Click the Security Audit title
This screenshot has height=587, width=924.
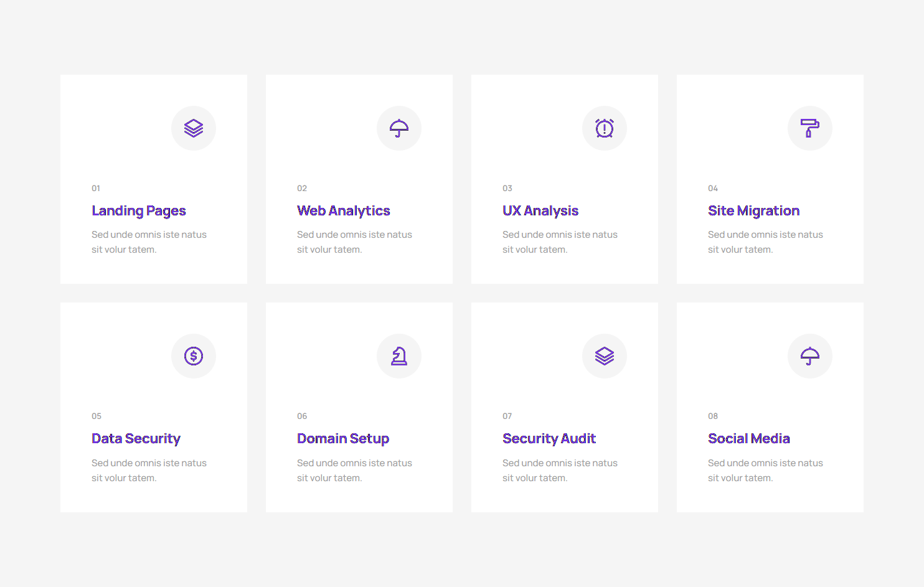click(x=549, y=439)
